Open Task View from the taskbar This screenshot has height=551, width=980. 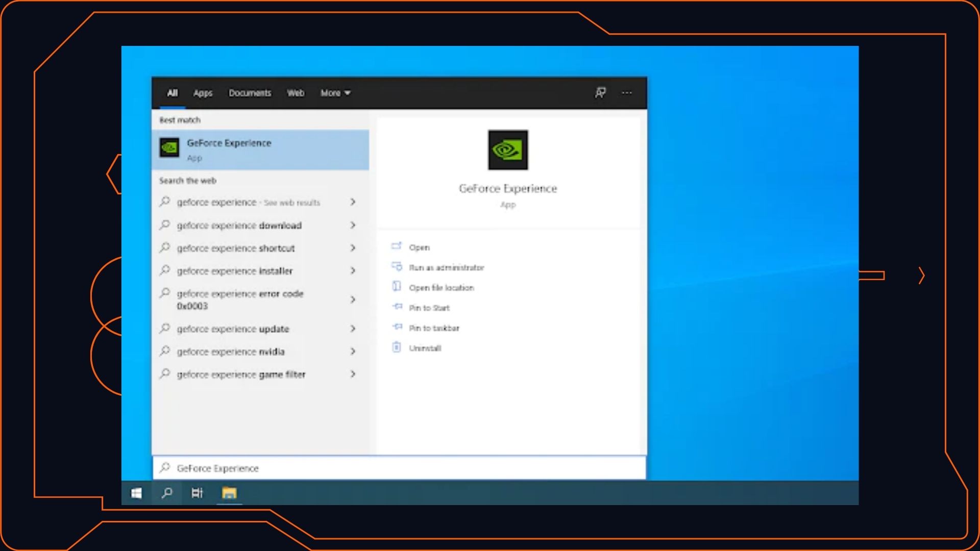pyautogui.click(x=197, y=493)
